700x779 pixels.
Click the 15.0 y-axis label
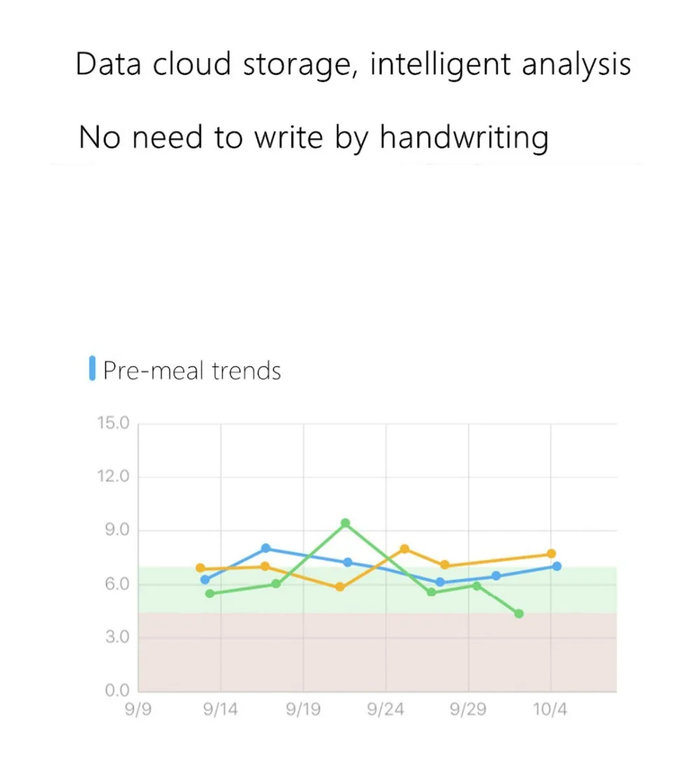click(x=112, y=423)
